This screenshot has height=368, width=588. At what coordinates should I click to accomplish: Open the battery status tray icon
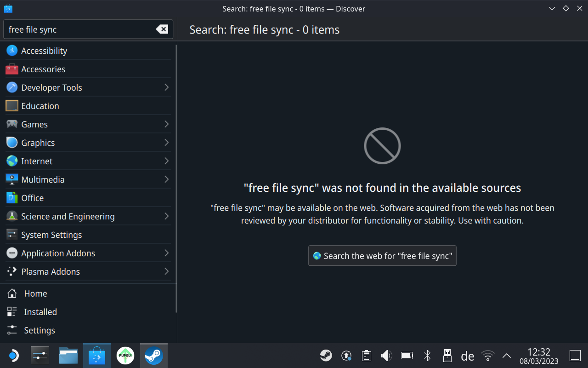407,356
